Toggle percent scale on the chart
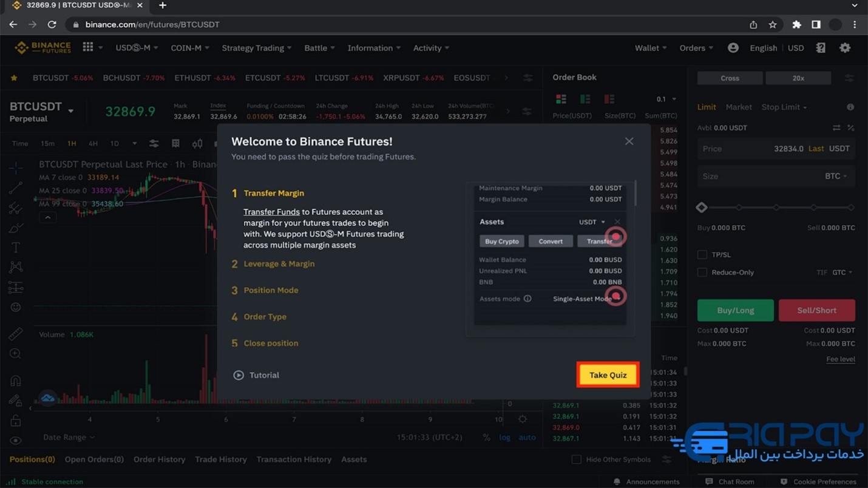This screenshot has width=868, height=488. [486, 437]
